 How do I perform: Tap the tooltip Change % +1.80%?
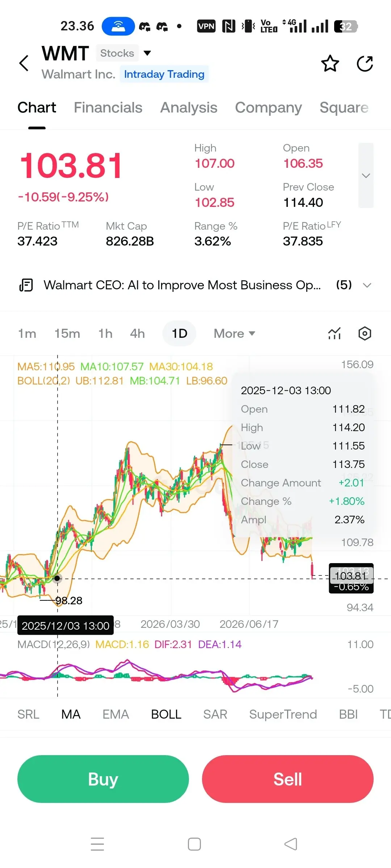(346, 501)
